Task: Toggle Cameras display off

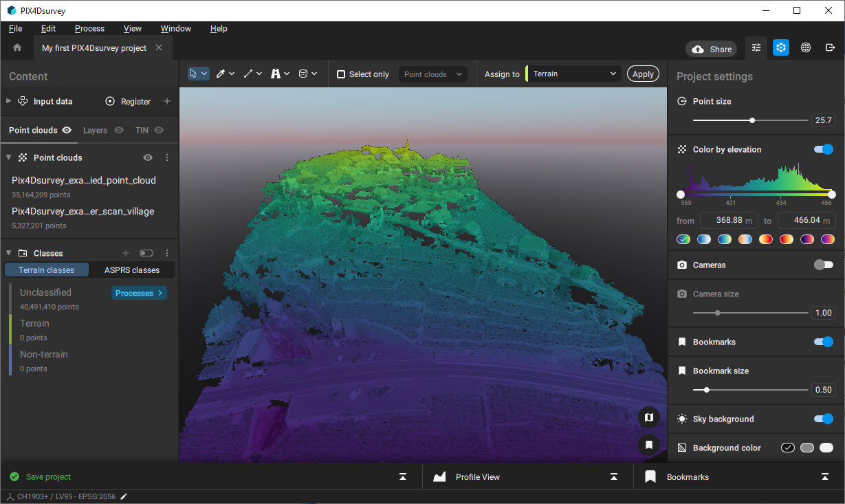Action: click(823, 265)
